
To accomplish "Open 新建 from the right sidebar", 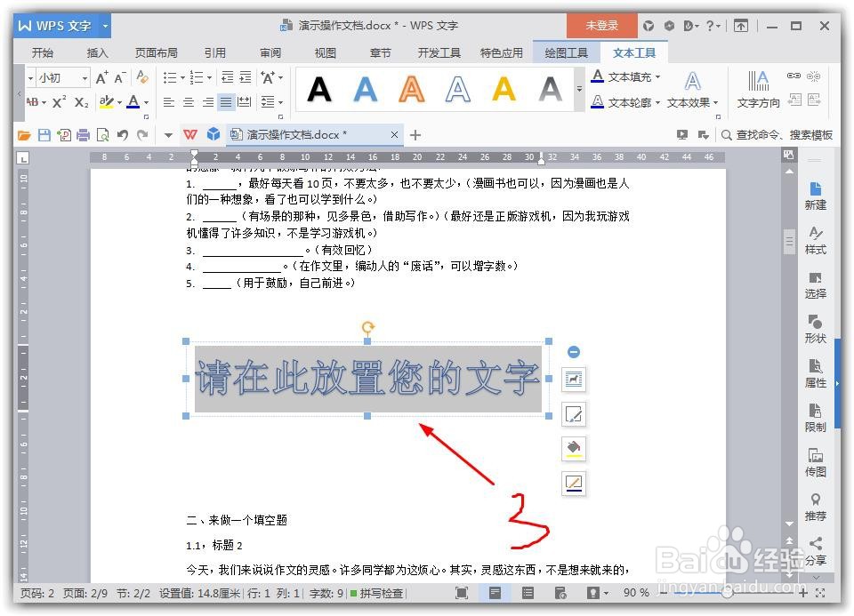I will pos(815,196).
